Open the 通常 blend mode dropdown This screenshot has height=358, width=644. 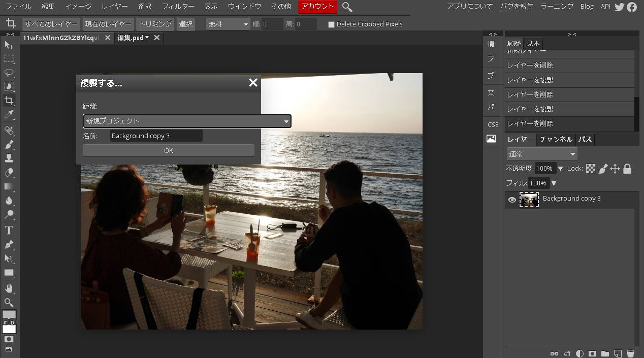tap(541, 154)
